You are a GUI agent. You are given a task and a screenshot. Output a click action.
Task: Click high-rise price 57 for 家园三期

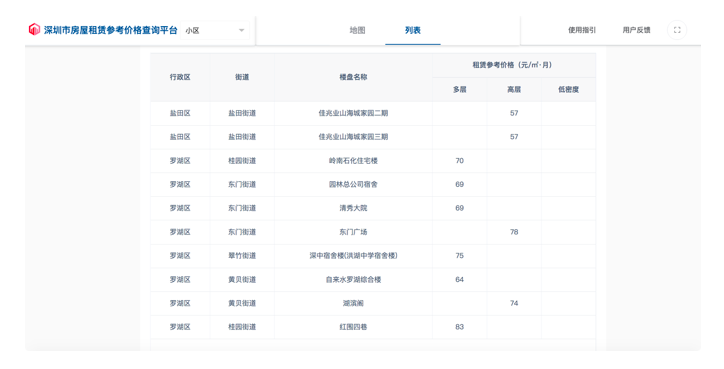514,137
